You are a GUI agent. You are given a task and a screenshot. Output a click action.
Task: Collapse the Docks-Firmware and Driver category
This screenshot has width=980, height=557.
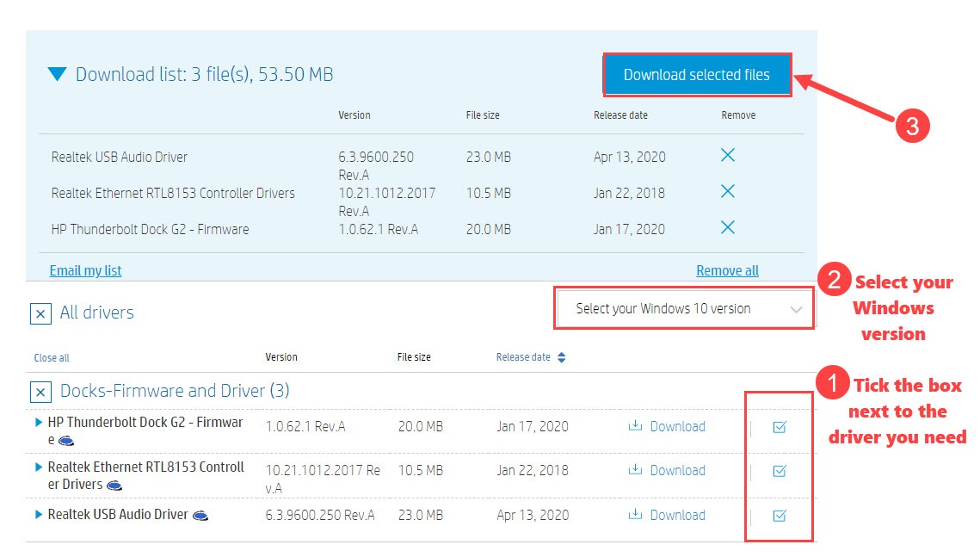[x=40, y=393]
